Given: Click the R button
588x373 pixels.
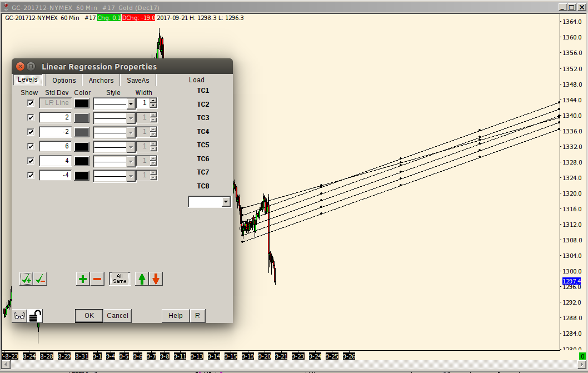Looking at the screenshot, I should pyautogui.click(x=198, y=316).
